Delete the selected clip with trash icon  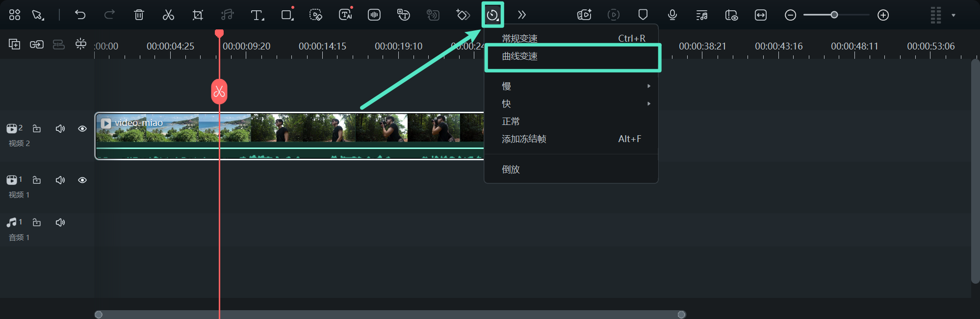coord(139,15)
